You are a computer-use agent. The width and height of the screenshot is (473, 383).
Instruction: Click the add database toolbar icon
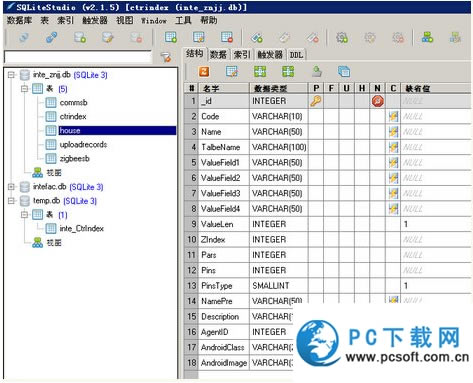pyautogui.click(x=80, y=37)
